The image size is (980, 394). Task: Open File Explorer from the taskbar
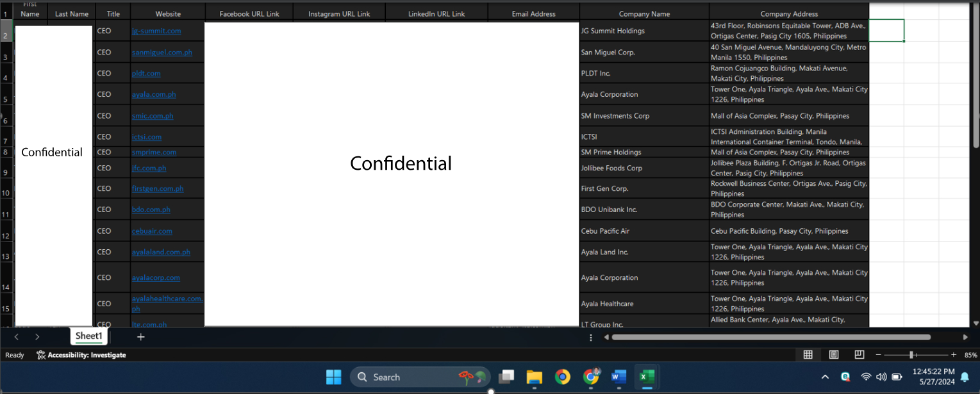click(x=535, y=377)
